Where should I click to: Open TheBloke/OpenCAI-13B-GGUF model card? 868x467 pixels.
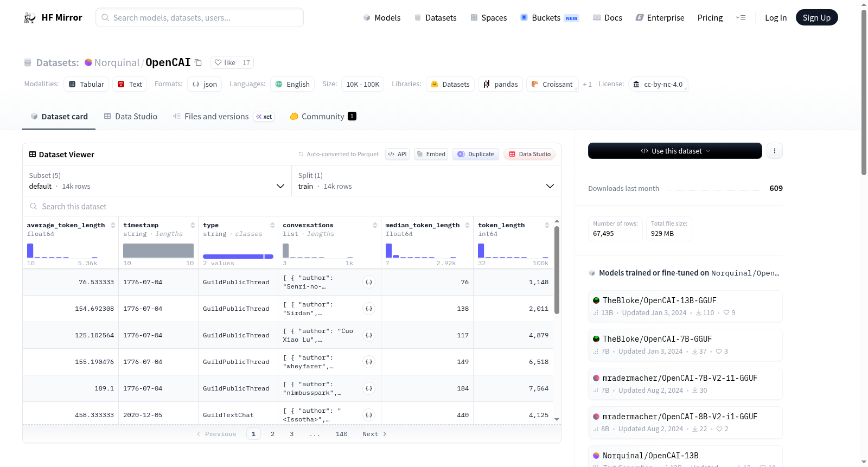pos(685,306)
